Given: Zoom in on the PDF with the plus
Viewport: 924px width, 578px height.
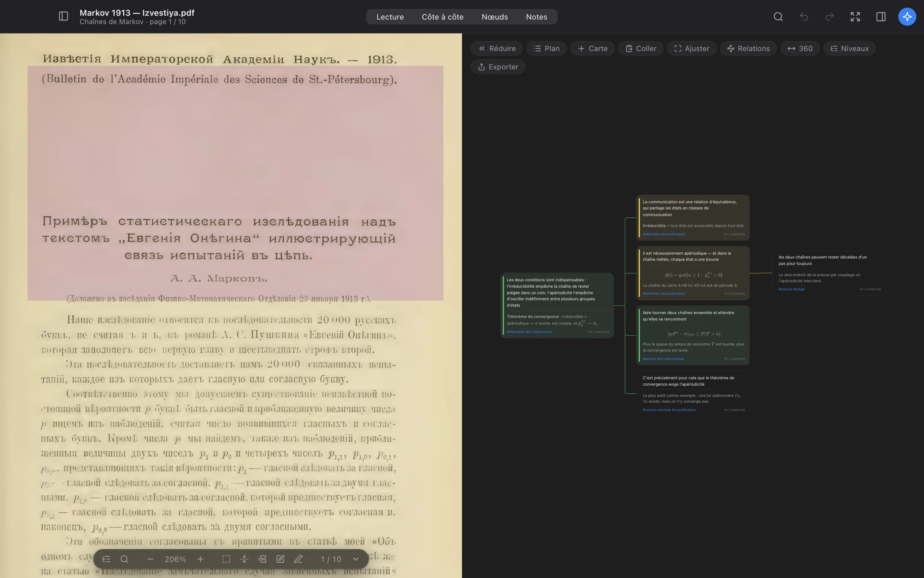Looking at the screenshot, I should pyautogui.click(x=200, y=559).
